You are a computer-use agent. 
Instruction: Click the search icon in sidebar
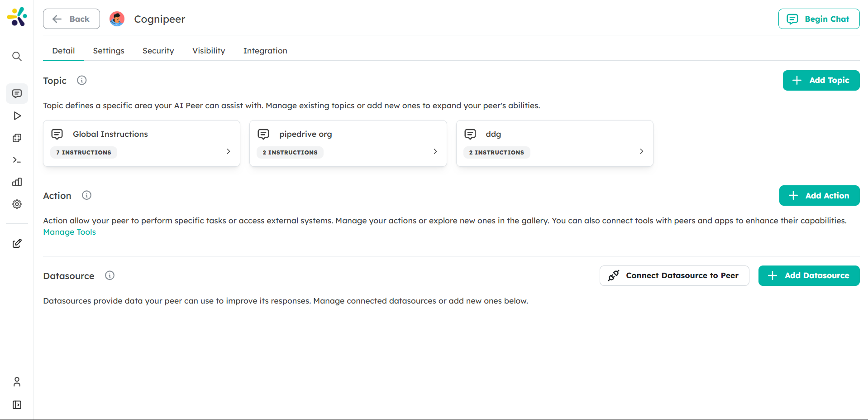click(x=17, y=57)
